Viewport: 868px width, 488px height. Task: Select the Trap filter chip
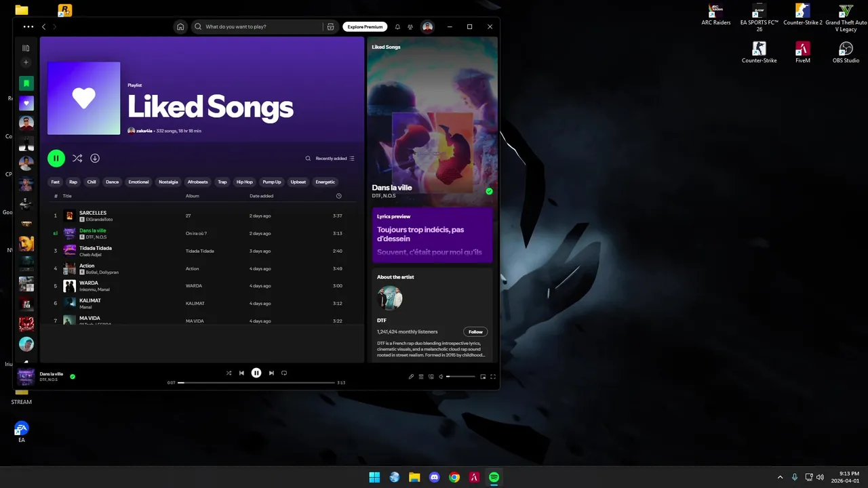222,182
